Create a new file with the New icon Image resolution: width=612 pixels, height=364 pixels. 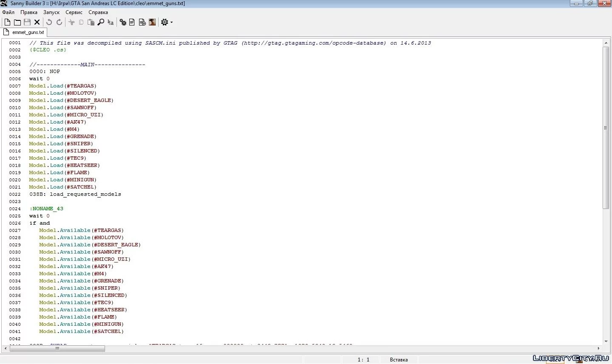[x=7, y=22]
